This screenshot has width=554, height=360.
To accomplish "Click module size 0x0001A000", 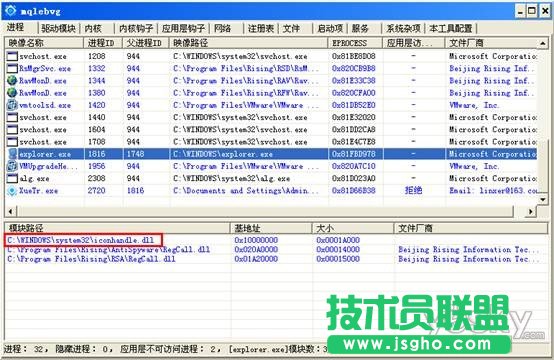I will 338,240.
